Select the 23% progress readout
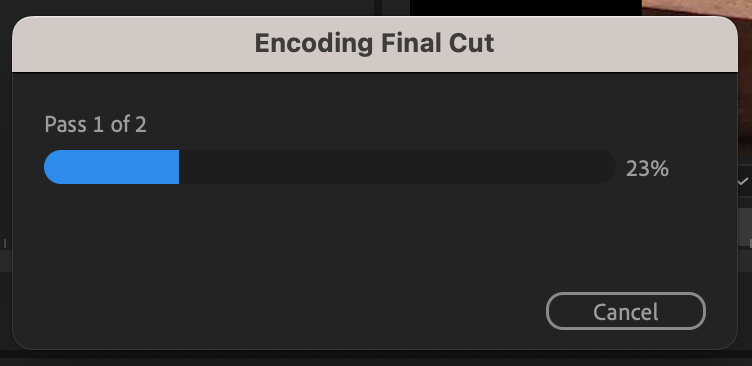752x366 pixels. [x=647, y=169]
